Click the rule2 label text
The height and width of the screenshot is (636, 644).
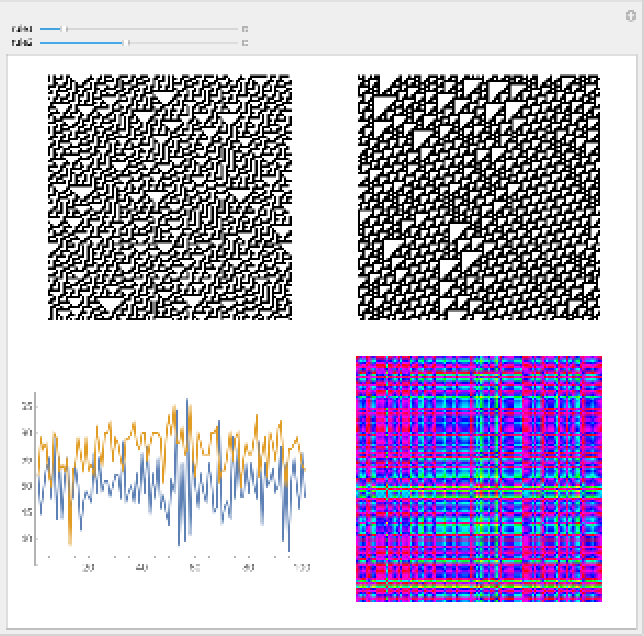pos(21,43)
